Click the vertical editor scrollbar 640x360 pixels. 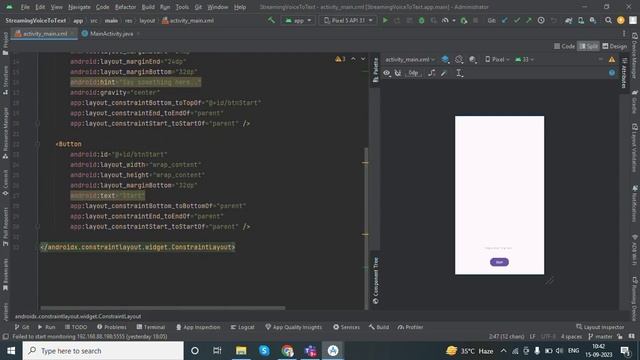tap(366, 229)
